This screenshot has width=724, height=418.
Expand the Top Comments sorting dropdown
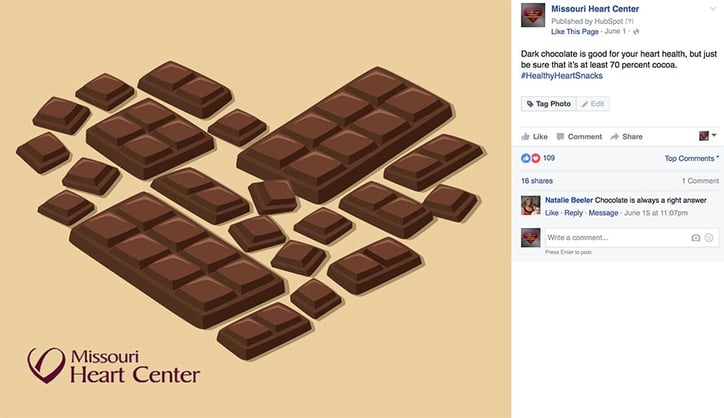pyautogui.click(x=692, y=158)
